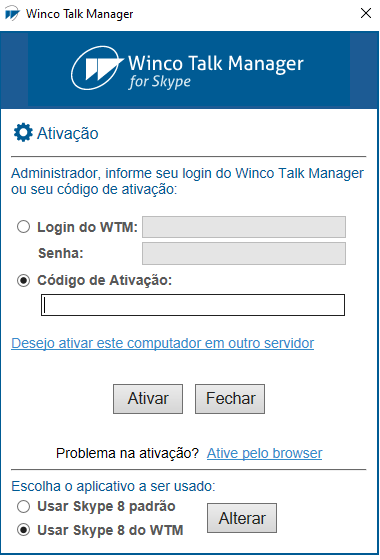Open the 'Ative pelo browser' link

(264, 453)
